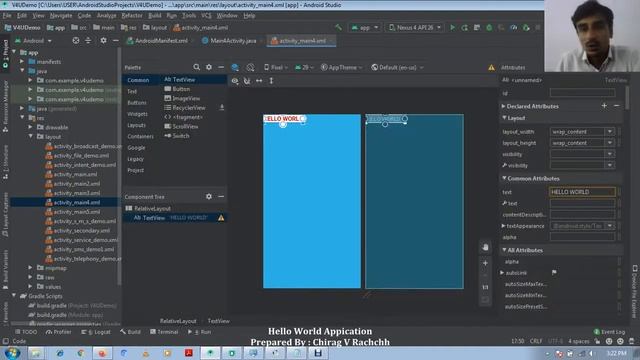Toggle view options eye icon in designer

point(235,81)
